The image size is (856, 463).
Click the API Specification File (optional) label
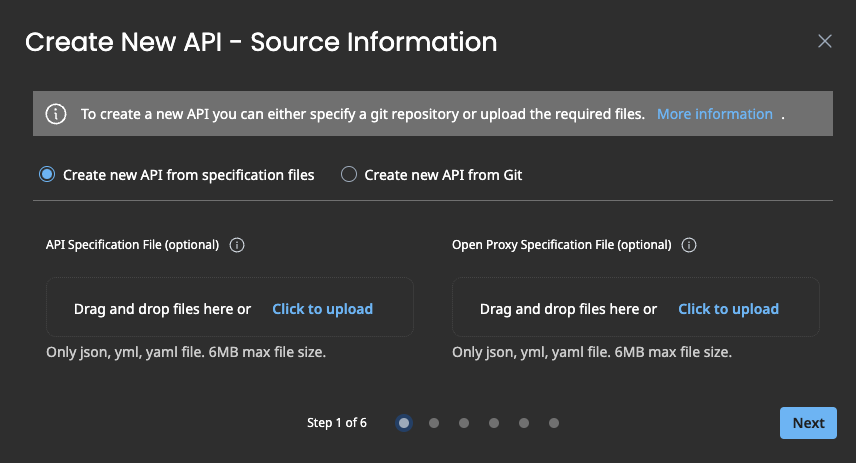tap(133, 245)
